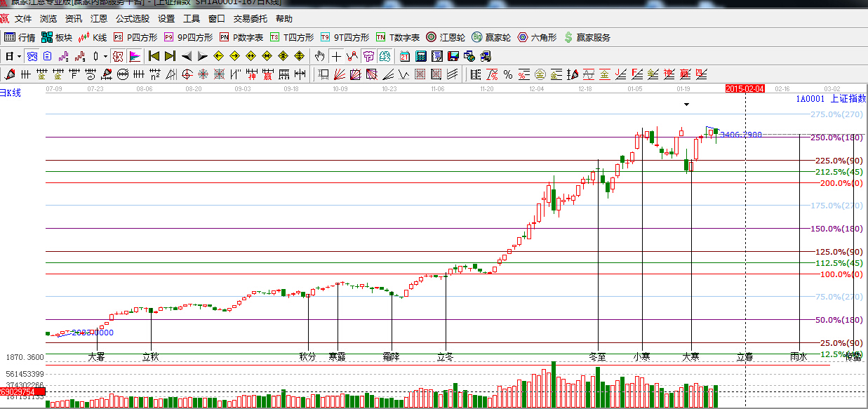Open the 六角形 hexagon chart button
Image resolution: width=868 pixels, height=409 pixels.
coord(537,37)
